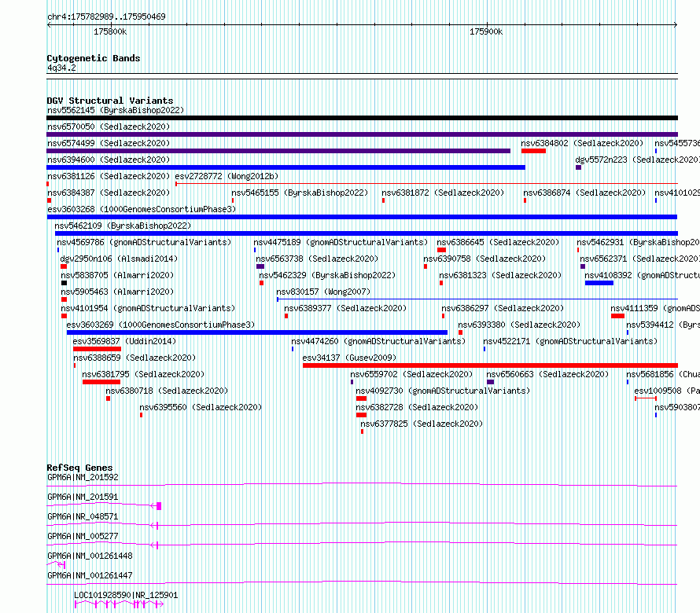Select the black nsv5562145 variant bar
Screen dimensions: 700x613
click(362, 118)
